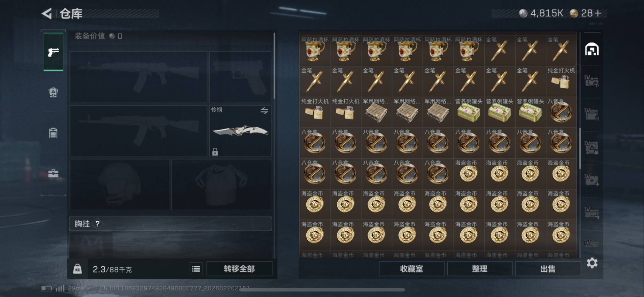This screenshot has width=644, height=297.
Task: Open warehouse settings gear icon
Action: click(592, 263)
